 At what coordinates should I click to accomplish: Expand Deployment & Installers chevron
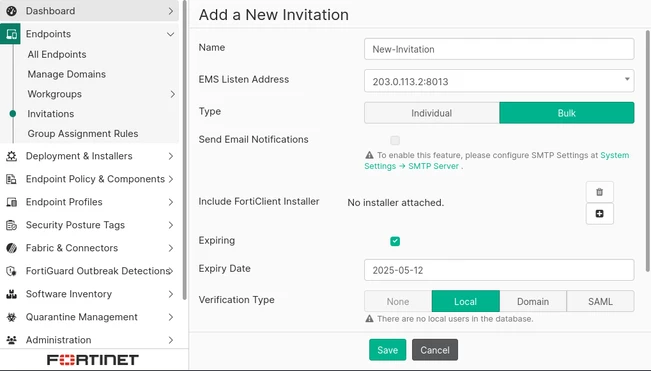pyautogui.click(x=171, y=156)
